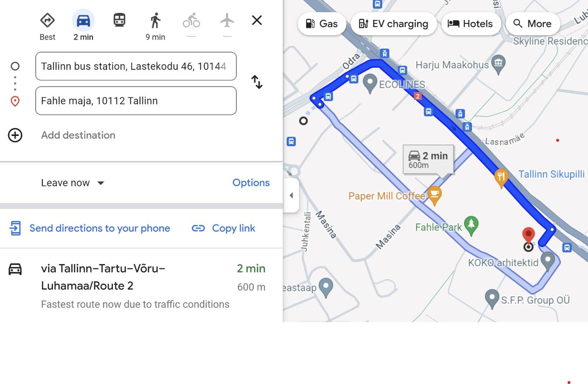Choose the driving car mode
The image size is (588, 384).
[83, 20]
